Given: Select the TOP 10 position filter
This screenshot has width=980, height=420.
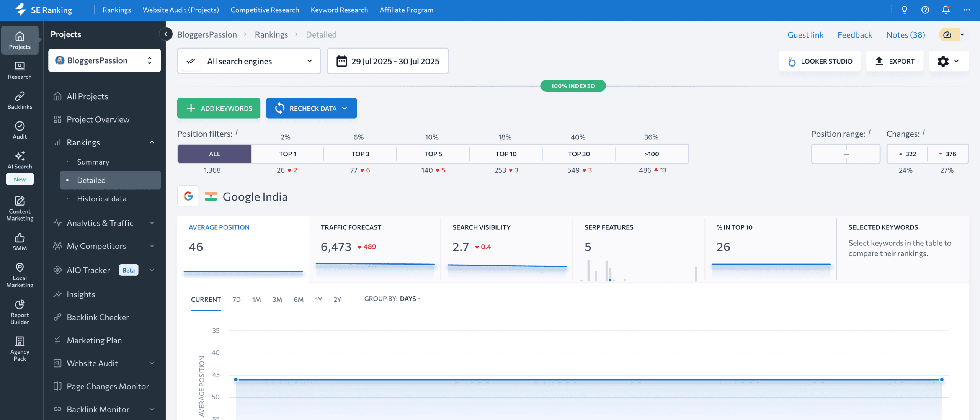Looking at the screenshot, I should [506, 154].
